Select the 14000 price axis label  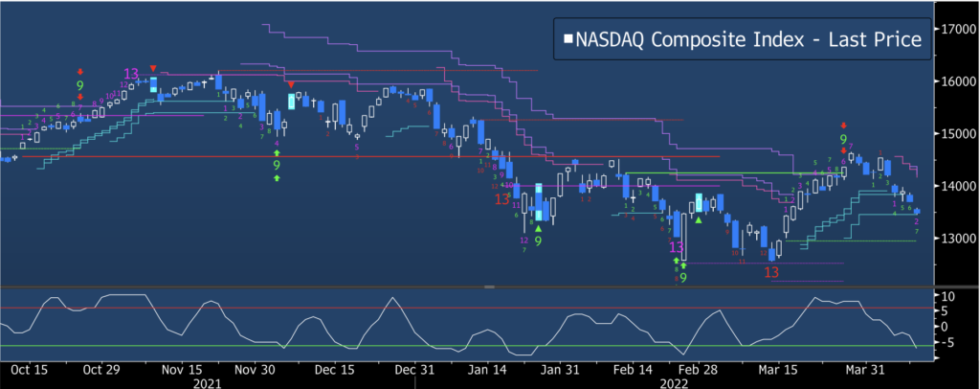tap(957, 186)
